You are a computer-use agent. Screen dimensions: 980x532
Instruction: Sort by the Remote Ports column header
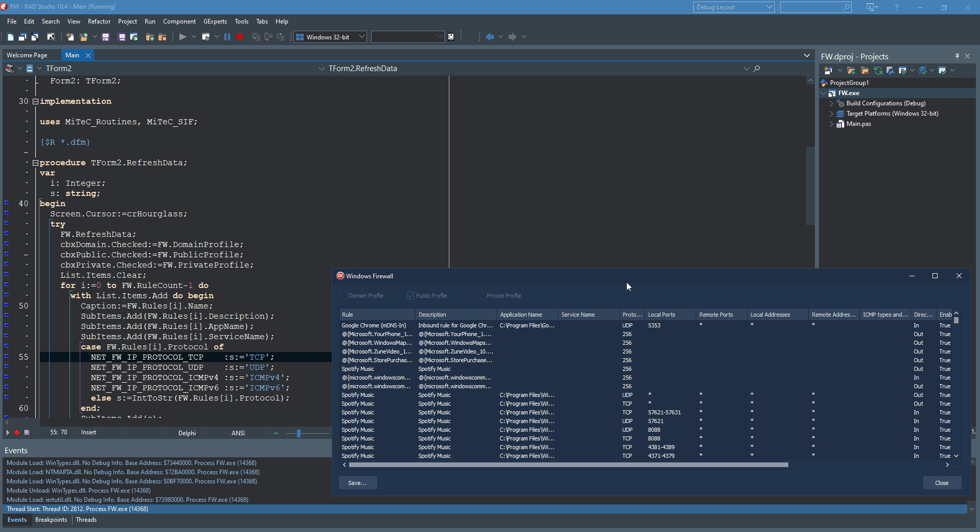tap(722, 315)
